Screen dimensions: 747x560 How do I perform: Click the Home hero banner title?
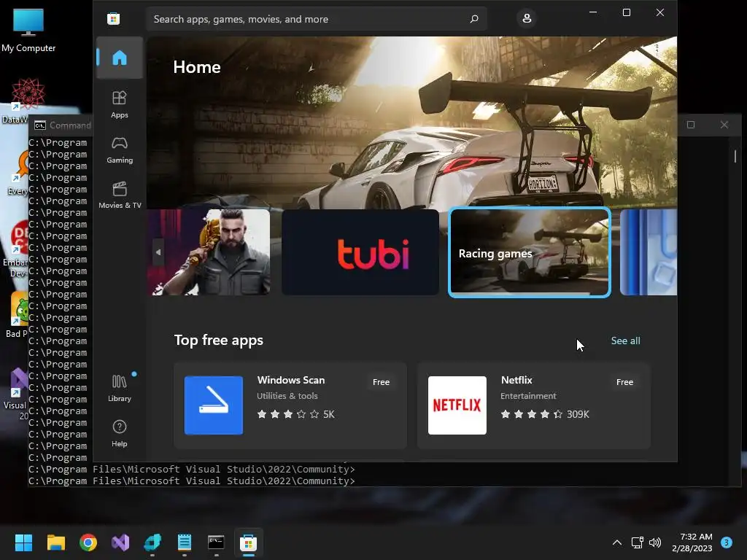(197, 67)
